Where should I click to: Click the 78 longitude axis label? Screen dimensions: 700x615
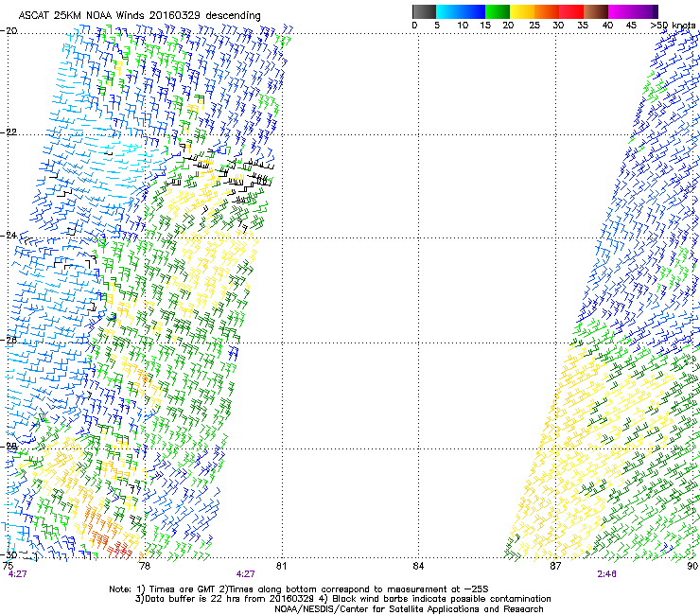click(x=145, y=566)
